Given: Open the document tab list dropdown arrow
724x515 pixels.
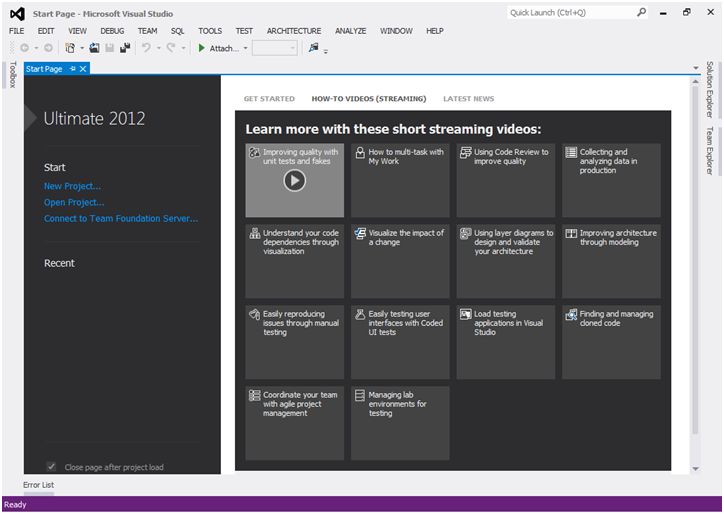Looking at the screenshot, I should [695, 69].
